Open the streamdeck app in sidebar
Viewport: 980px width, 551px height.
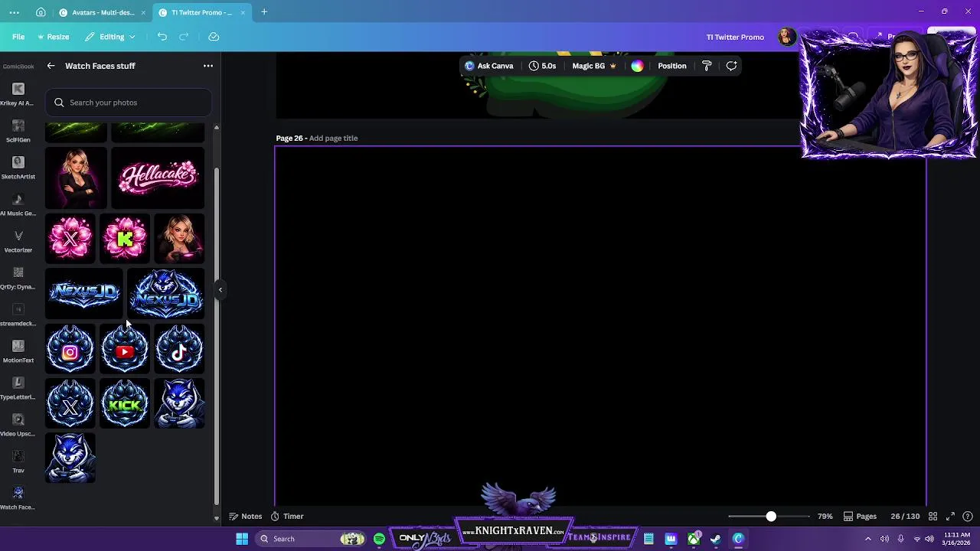[x=18, y=315]
